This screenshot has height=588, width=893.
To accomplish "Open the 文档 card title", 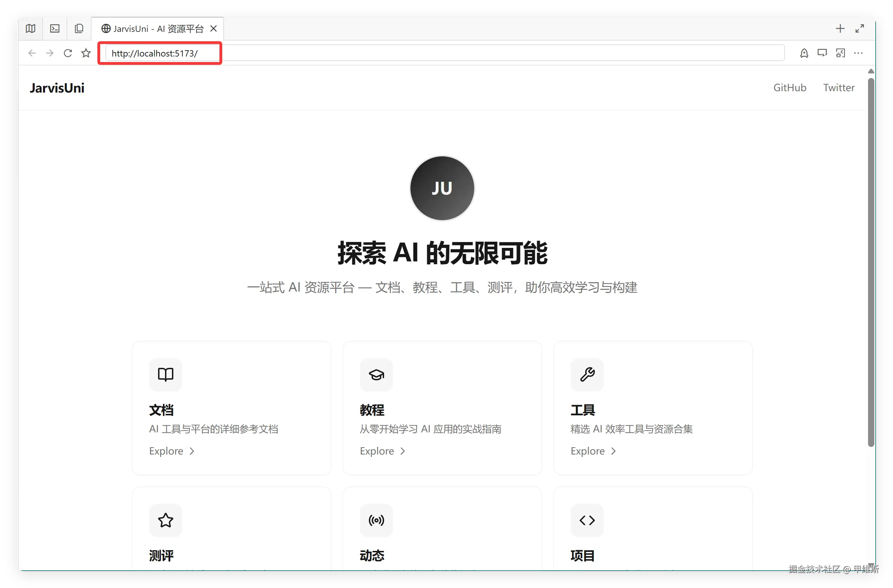I will [161, 410].
